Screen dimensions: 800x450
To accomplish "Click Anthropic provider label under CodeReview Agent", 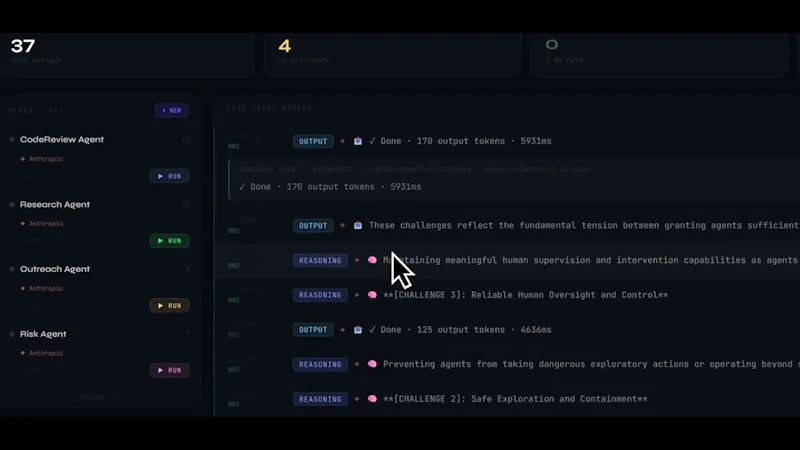I will (x=46, y=159).
